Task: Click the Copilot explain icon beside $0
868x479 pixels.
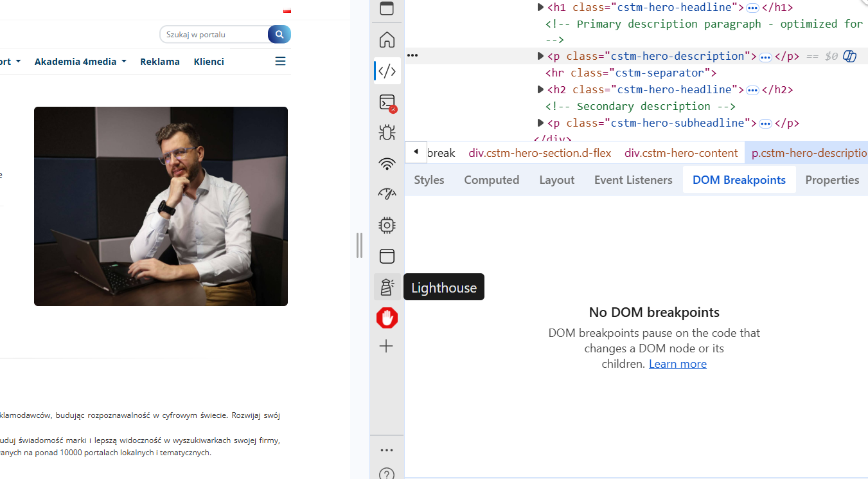Action: pyautogui.click(x=850, y=57)
